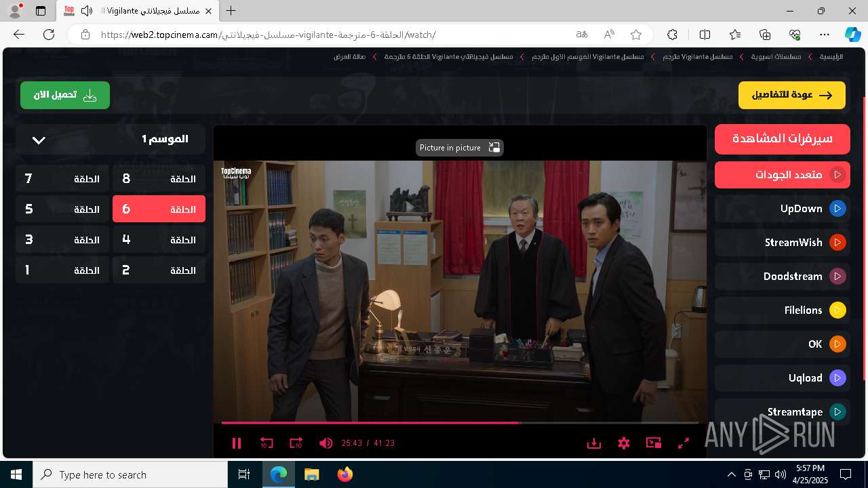Screen dimensions: 868x488
Task: Open episode 2 (الحلقة 2)
Action: point(159,270)
